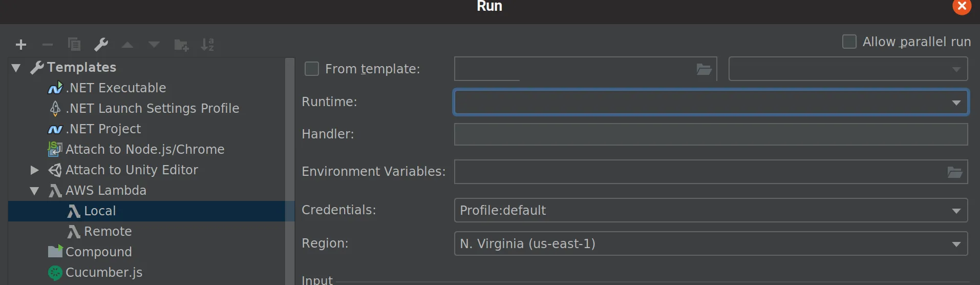The width and height of the screenshot is (980, 285).
Task: Collapse the AWS Lambda tree node
Action: 34,191
